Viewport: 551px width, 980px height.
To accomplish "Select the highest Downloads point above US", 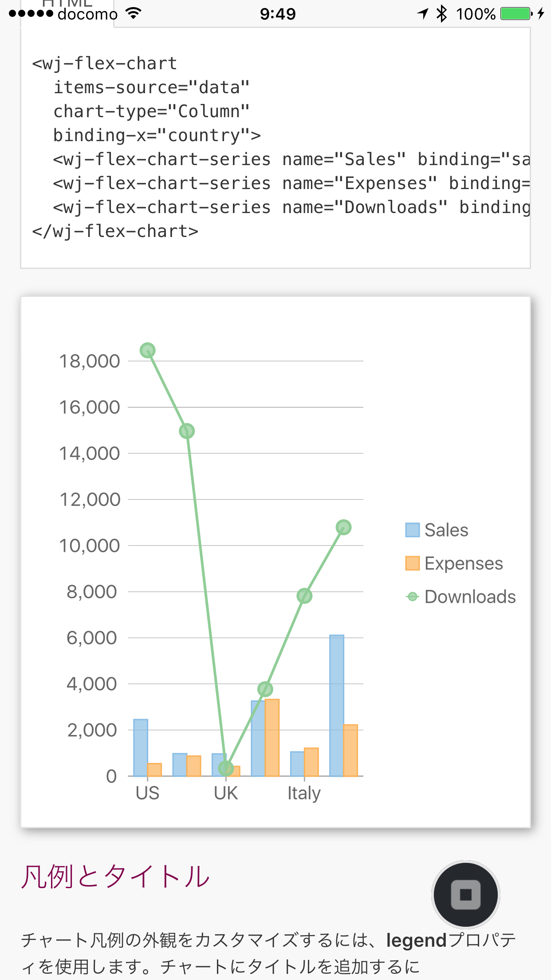I will tap(147, 351).
